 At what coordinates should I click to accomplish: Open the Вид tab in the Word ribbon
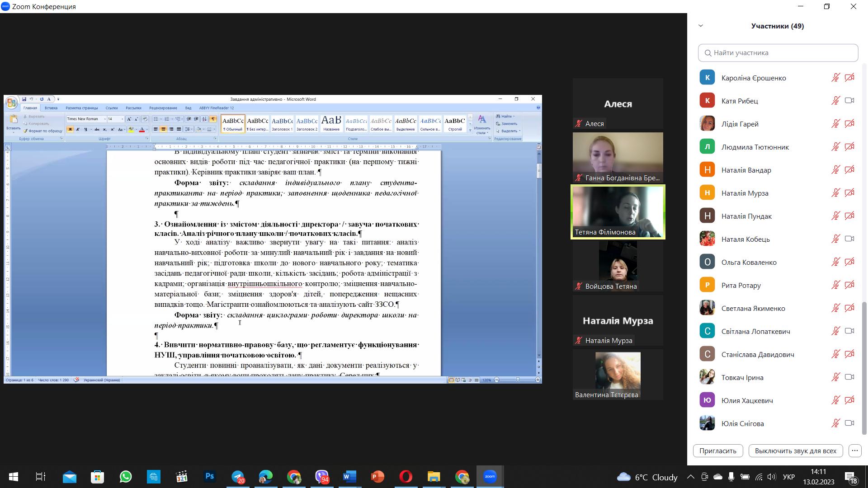pyautogui.click(x=188, y=108)
